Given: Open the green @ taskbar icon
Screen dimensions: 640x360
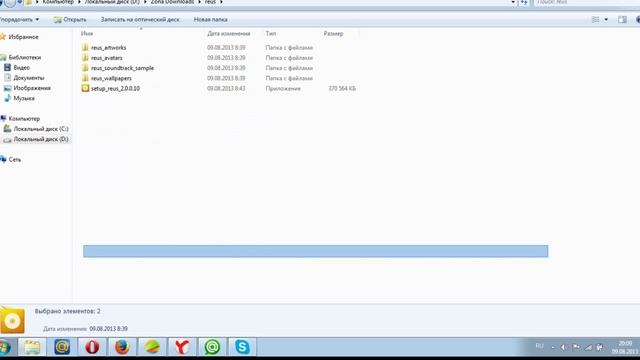Looking at the screenshot, I should click(212, 347).
